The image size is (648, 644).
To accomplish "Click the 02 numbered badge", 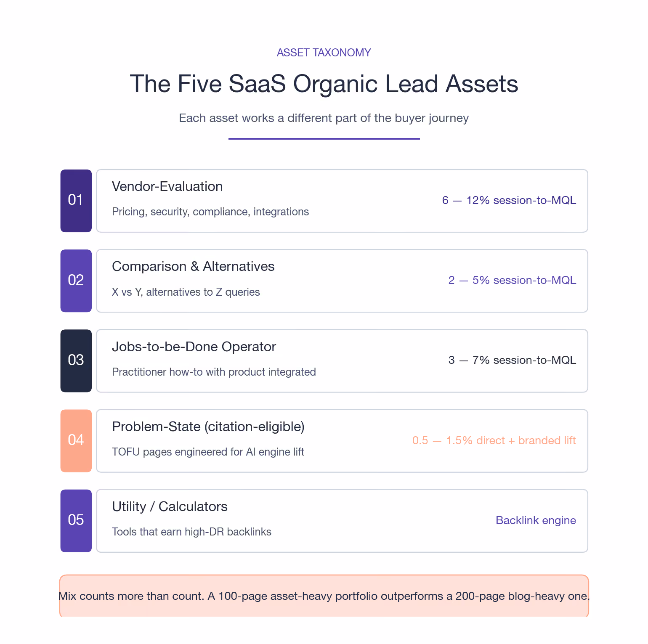I will [x=76, y=281].
